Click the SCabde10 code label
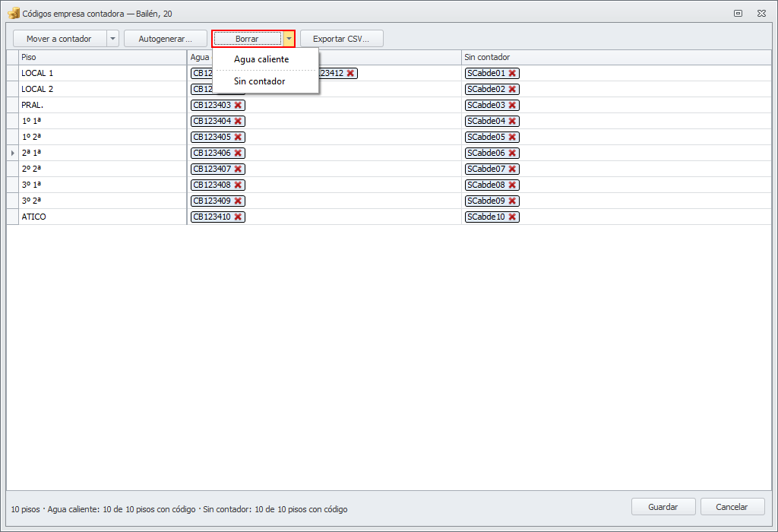The height and width of the screenshot is (532, 778). point(486,217)
